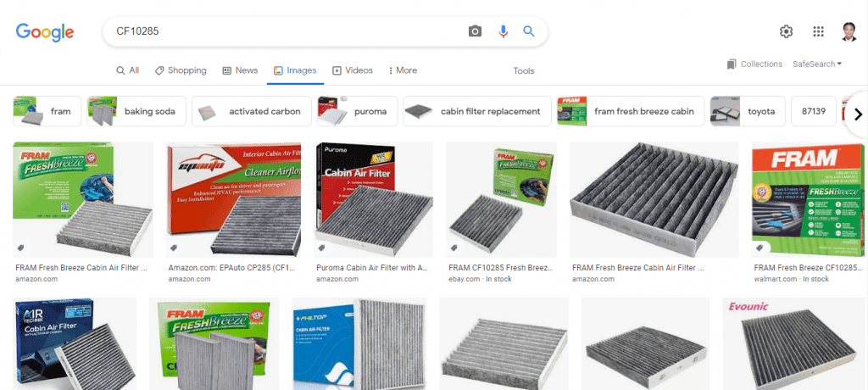Switch to the Shopping tab
The width and height of the screenshot is (868, 390).
coord(181,70)
